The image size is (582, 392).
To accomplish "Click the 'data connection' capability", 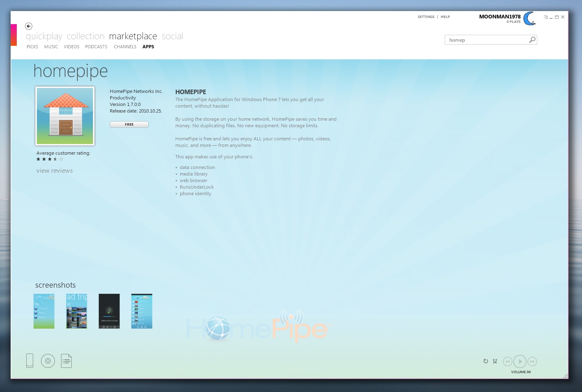I will (x=197, y=167).
